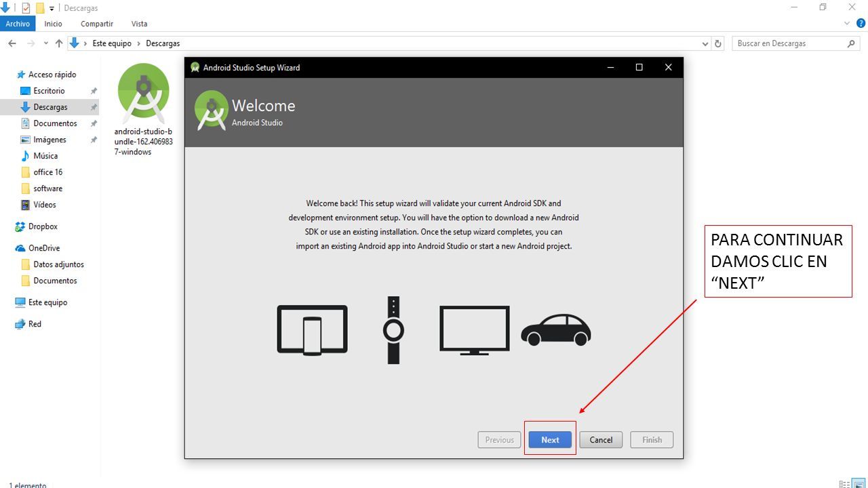
Task: Click the TV screen icon
Action: (475, 330)
